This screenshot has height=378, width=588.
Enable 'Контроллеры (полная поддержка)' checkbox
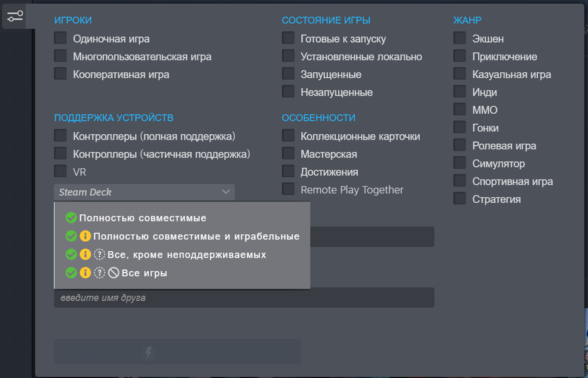click(61, 136)
